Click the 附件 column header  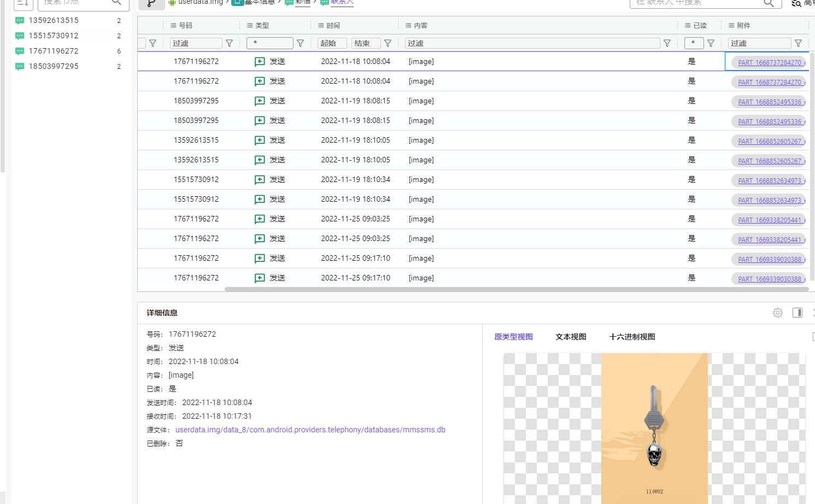pos(743,26)
